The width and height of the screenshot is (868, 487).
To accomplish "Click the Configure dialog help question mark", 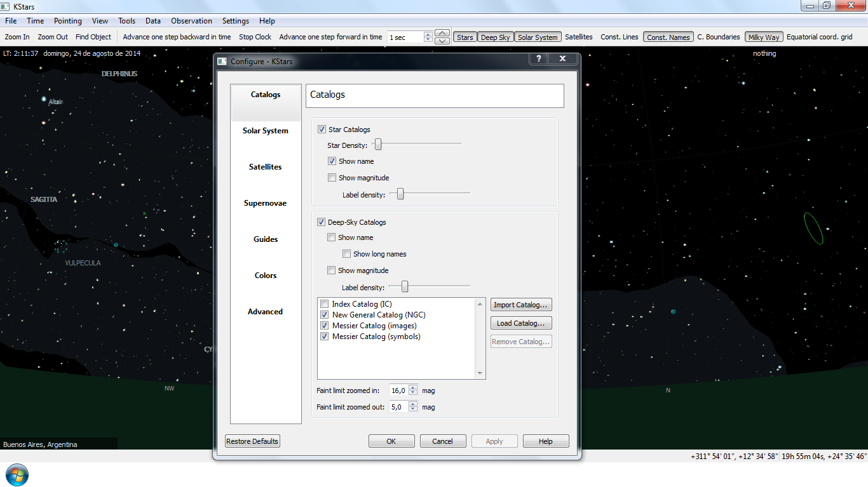I will pyautogui.click(x=538, y=59).
